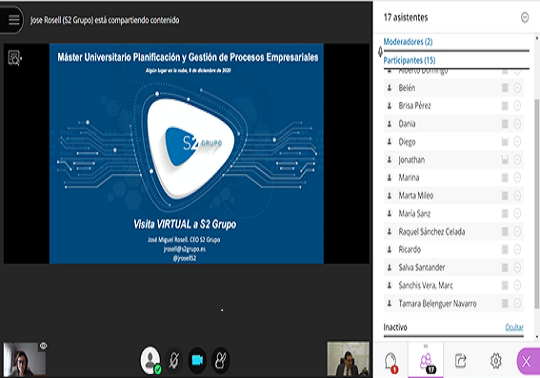
Task: Open attendee controls for Ricardo
Action: 517,249
